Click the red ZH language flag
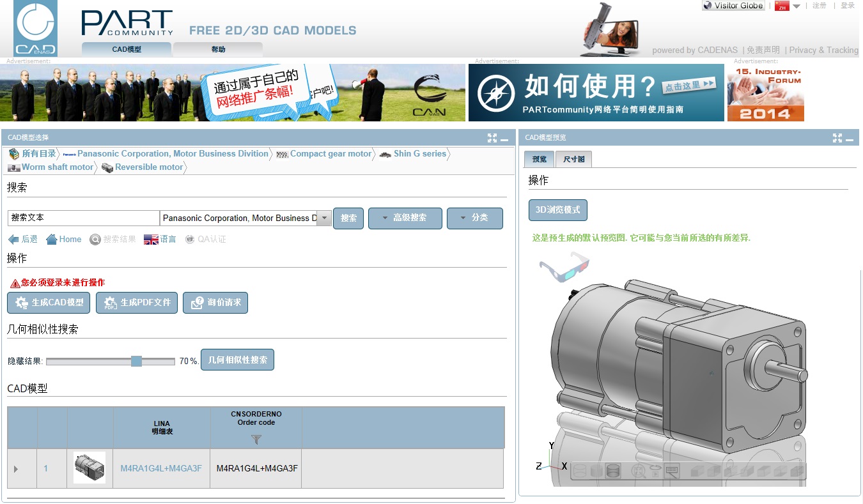This screenshot has height=504, width=863. [781, 6]
